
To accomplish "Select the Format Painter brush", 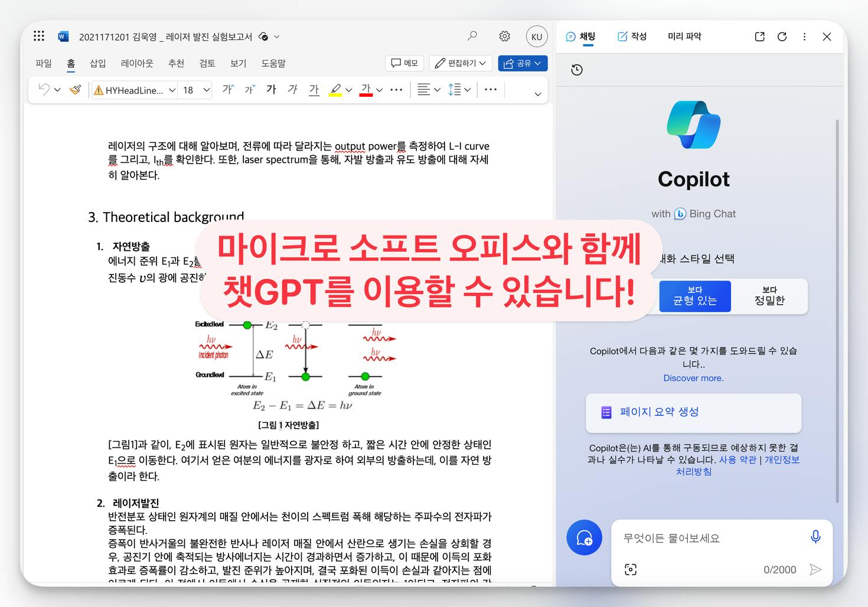I will tap(75, 90).
